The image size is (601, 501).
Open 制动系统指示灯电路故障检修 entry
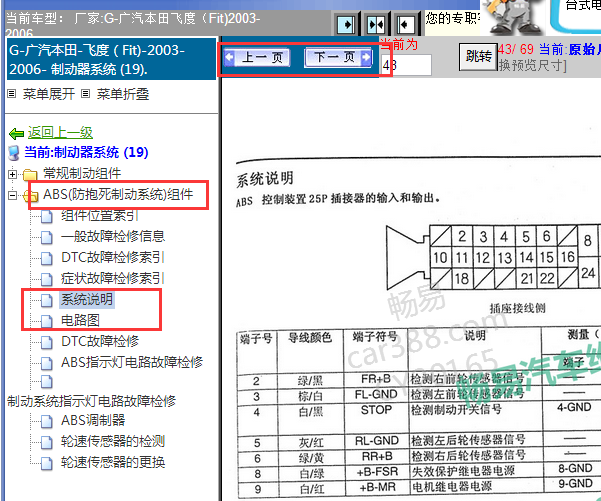click(91, 401)
